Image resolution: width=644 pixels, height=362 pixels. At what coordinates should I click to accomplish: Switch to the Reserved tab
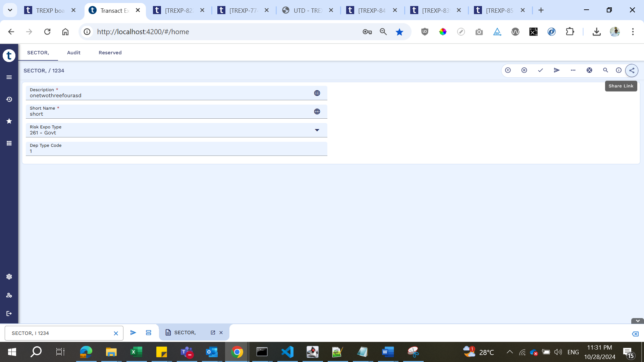[110, 53]
